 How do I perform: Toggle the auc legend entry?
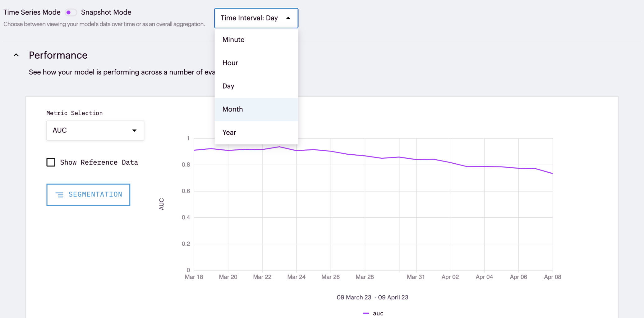373,313
